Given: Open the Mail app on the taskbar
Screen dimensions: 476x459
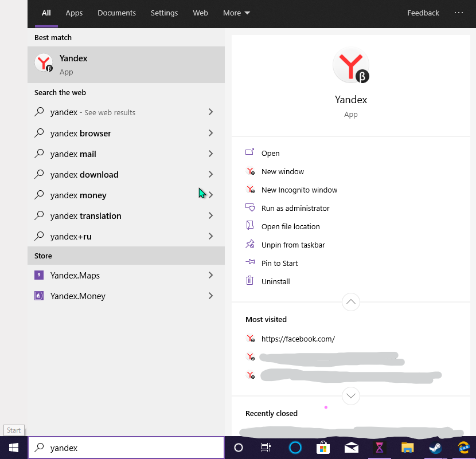Looking at the screenshot, I should click(351, 448).
